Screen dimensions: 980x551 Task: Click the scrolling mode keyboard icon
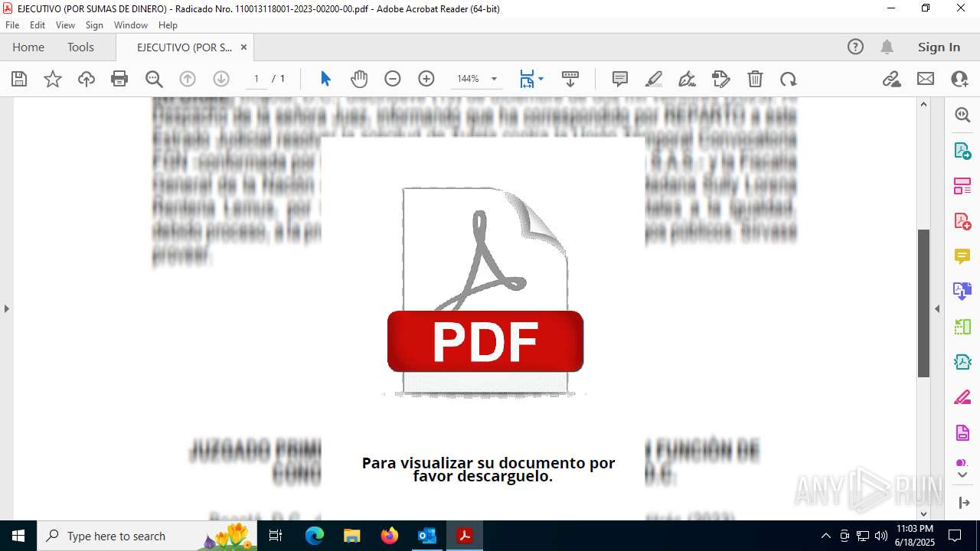570,79
